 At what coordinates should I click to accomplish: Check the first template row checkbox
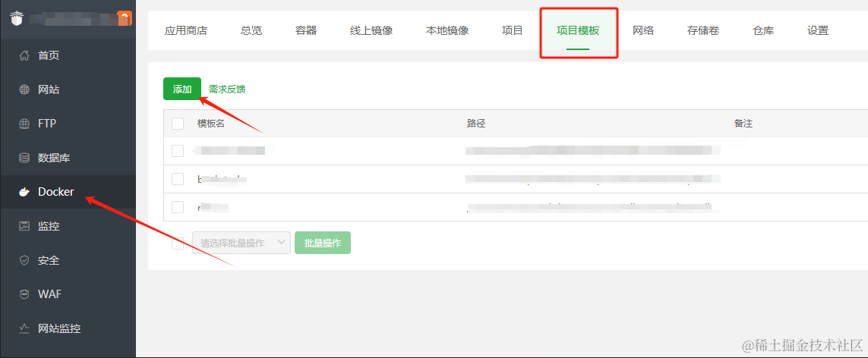[x=178, y=151]
